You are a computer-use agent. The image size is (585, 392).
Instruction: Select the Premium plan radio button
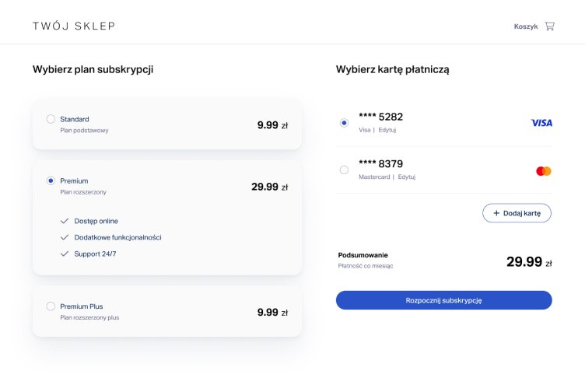(51, 180)
